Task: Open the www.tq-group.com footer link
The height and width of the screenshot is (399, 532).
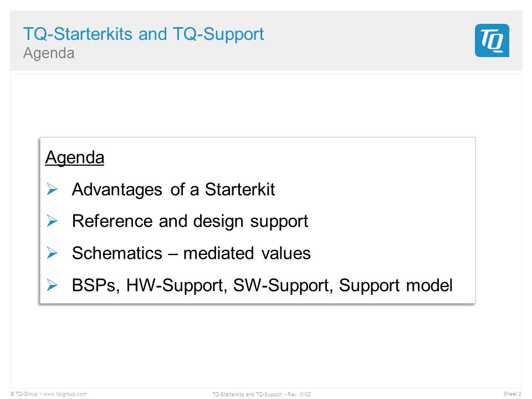Action: click(x=65, y=394)
